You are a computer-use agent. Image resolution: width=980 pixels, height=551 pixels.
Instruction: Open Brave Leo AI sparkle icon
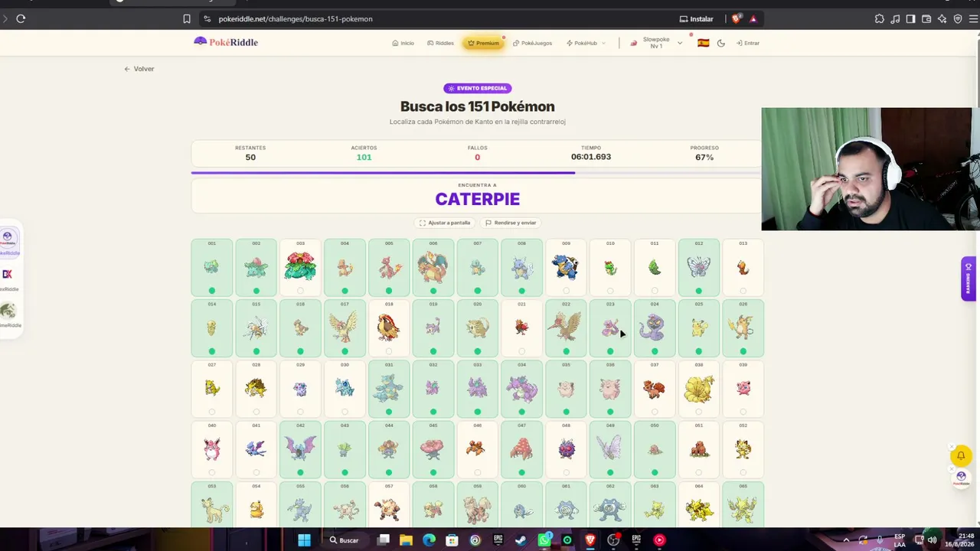[942, 18]
